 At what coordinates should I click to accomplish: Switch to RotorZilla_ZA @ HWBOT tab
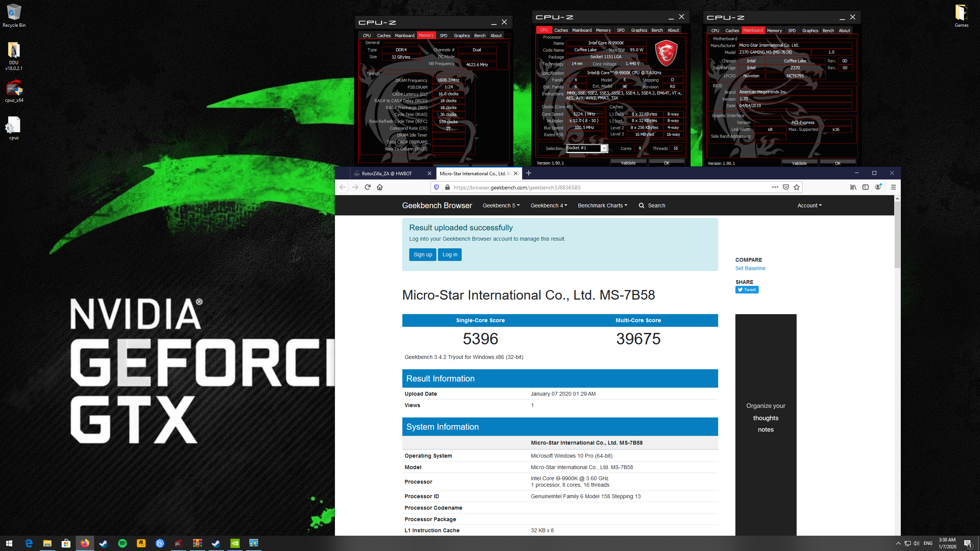click(x=387, y=173)
